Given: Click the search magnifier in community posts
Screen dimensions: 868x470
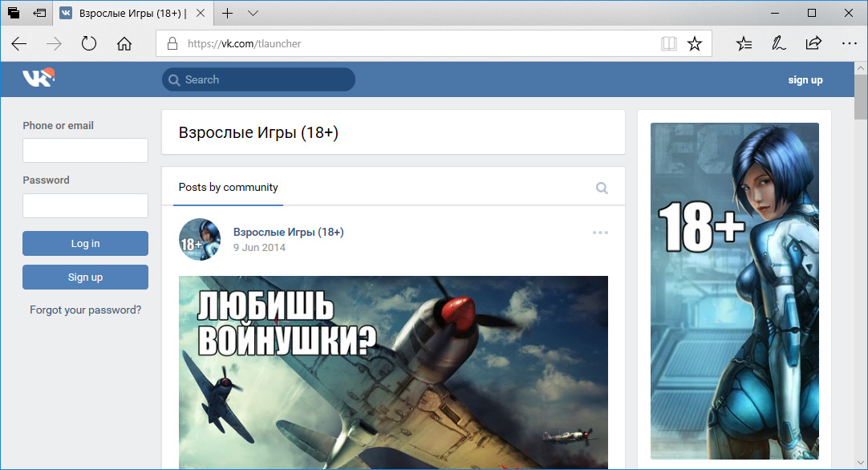Looking at the screenshot, I should tap(602, 188).
